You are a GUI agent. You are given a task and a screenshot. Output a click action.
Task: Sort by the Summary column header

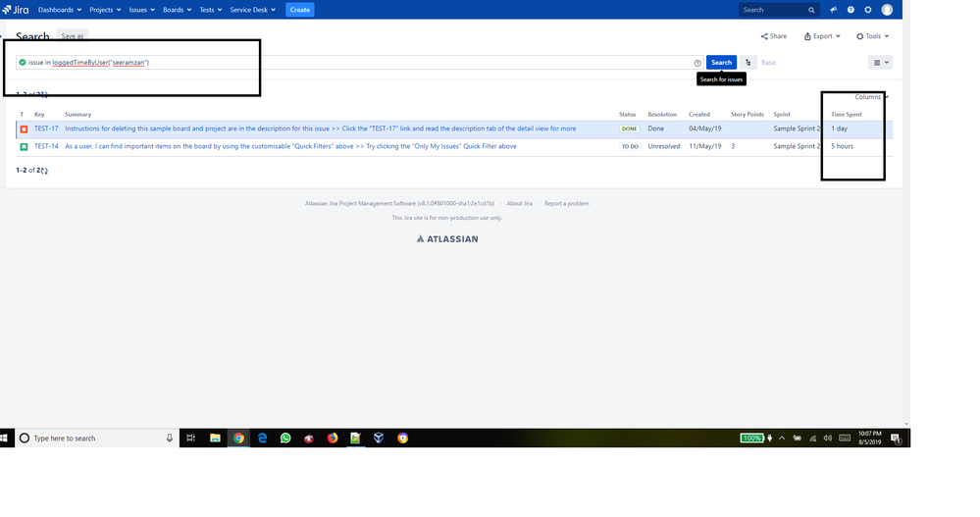78,115
